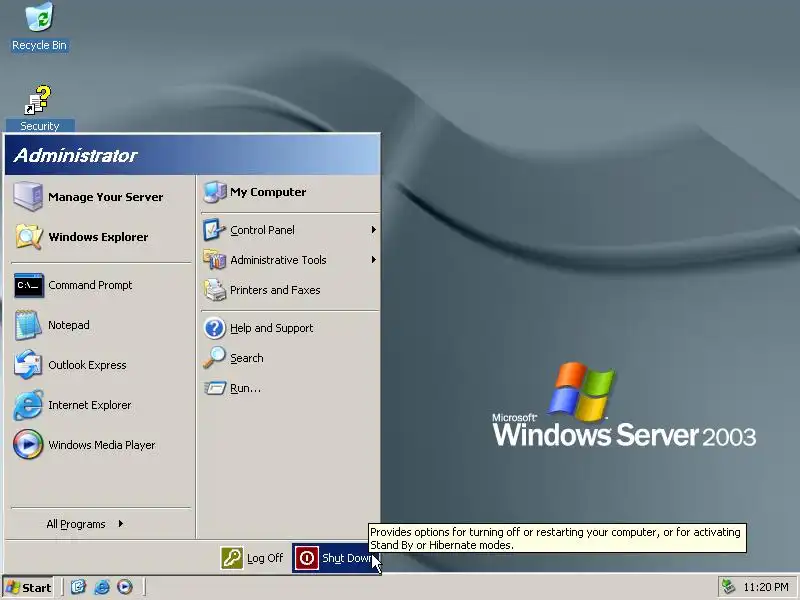This screenshot has height=600, width=800.
Task: Click the Administrator user name header
Action: (75, 155)
